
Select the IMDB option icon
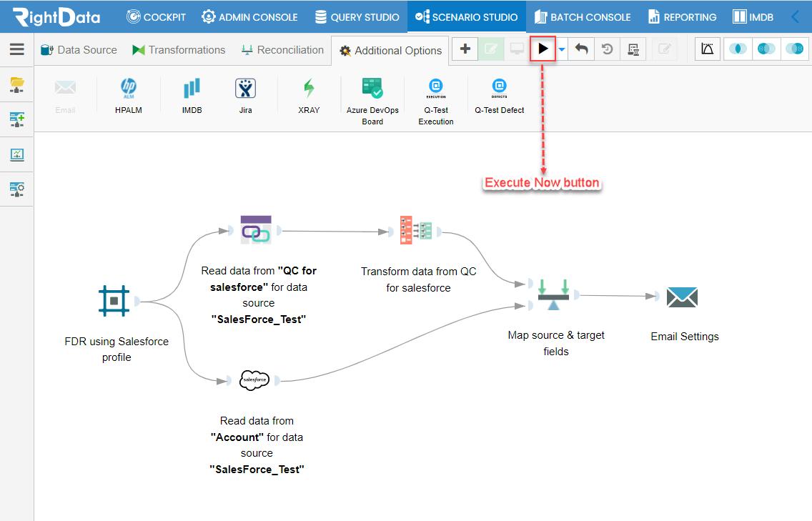pyautogui.click(x=192, y=89)
